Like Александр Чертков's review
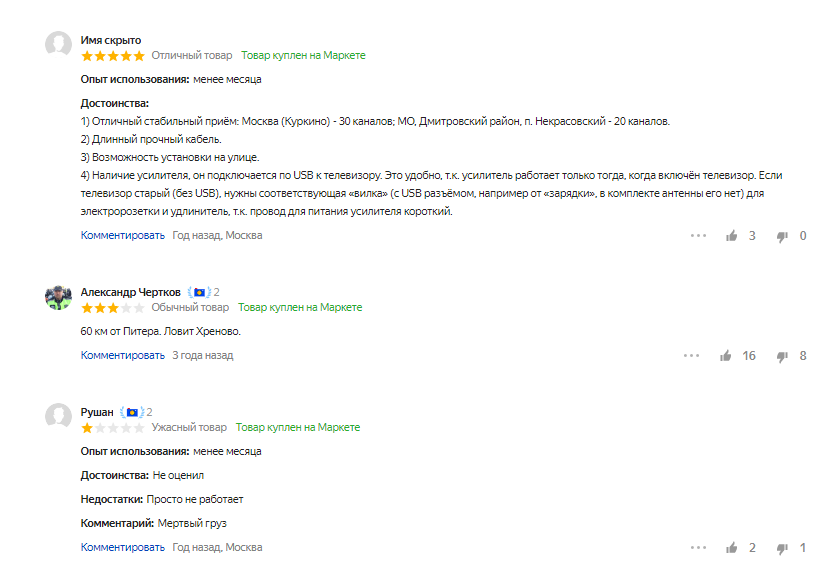Screen dimensions: 815x573 [726, 356]
